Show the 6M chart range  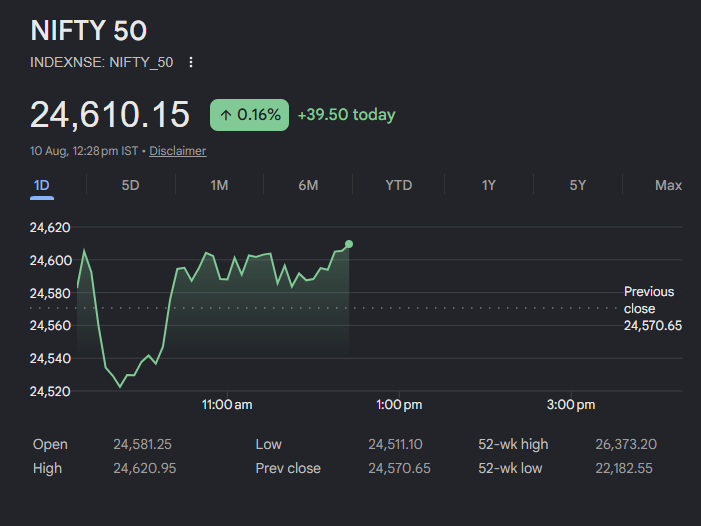pos(308,185)
